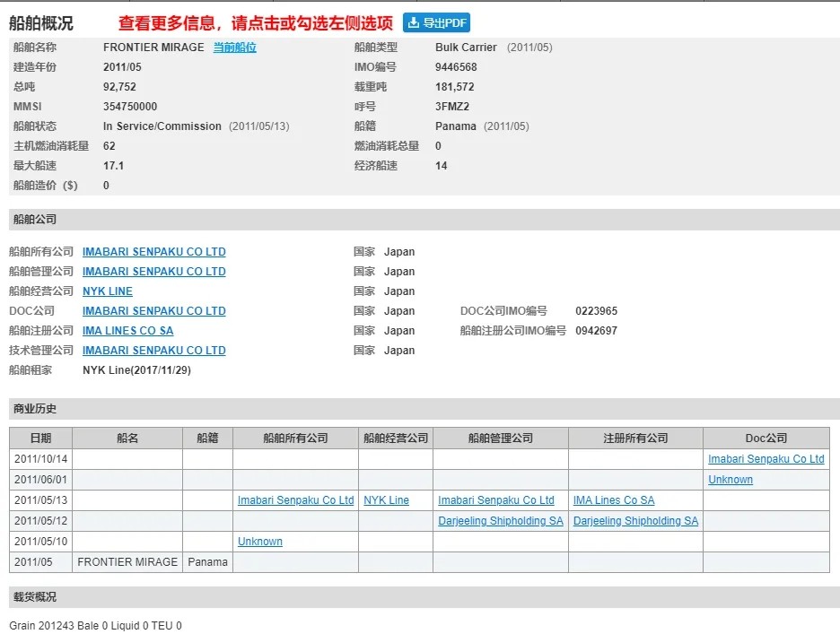This screenshot has height=634, width=840.
Task: Click the In Service/Commission status value
Action: pos(162,126)
